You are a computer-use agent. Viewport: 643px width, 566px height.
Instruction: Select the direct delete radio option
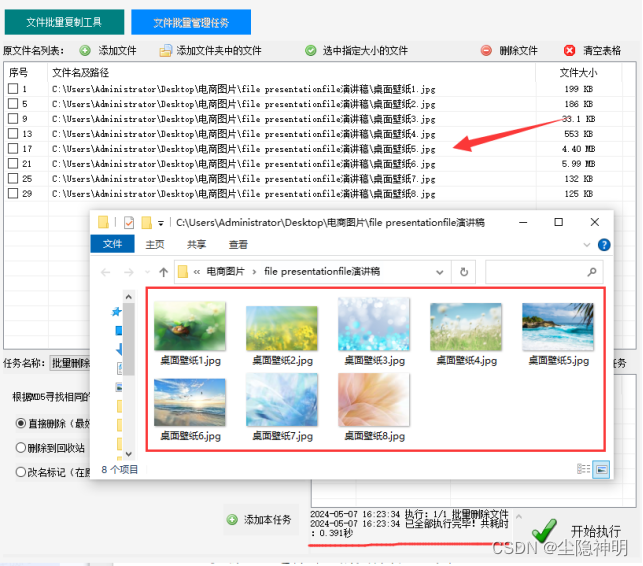(21, 423)
